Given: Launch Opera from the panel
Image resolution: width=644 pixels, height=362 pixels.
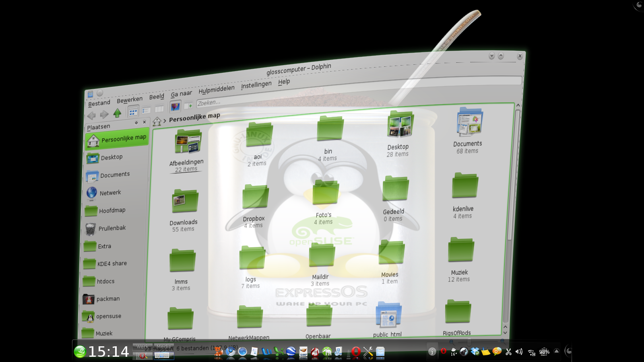Looking at the screenshot, I should point(356,352).
